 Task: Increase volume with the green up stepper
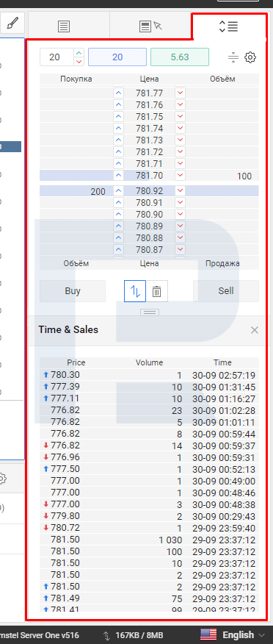(x=79, y=53)
